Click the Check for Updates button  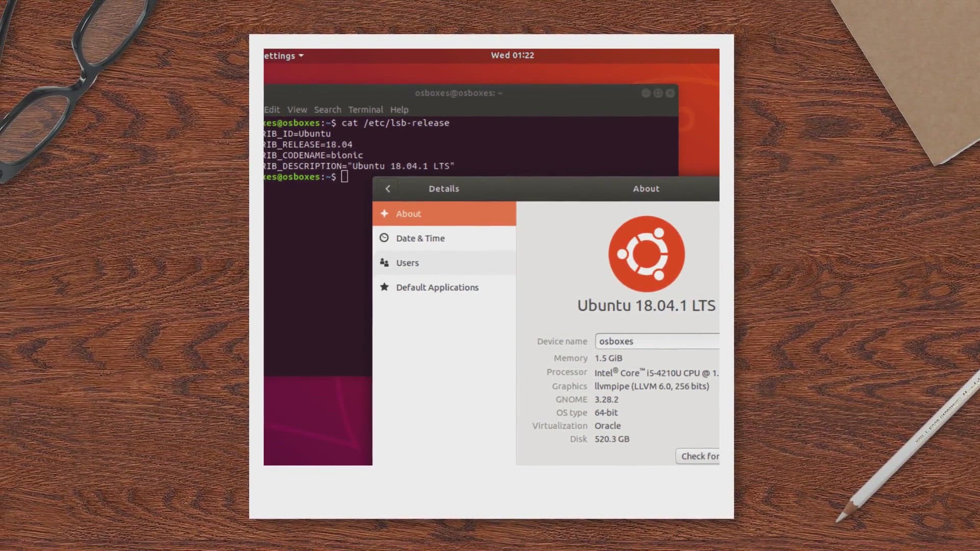(700, 456)
